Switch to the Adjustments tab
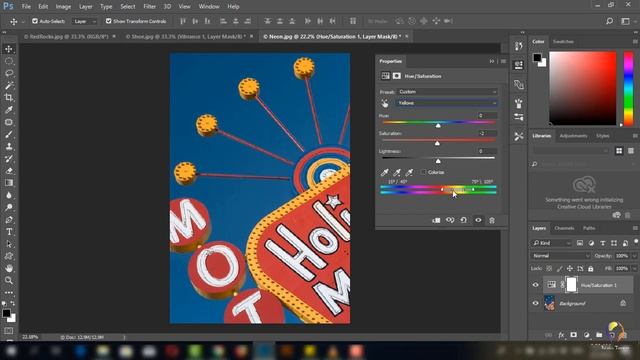The width and height of the screenshot is (640, 360). coord(573,136)
